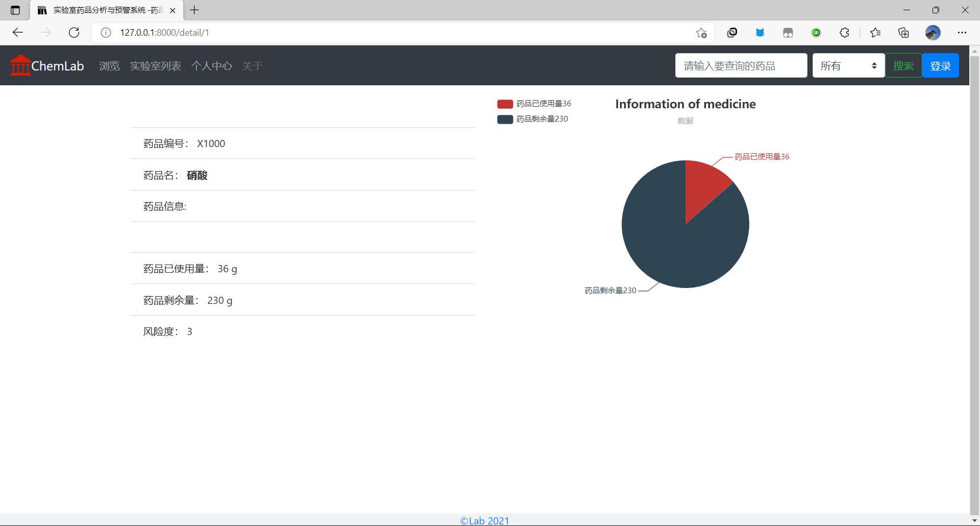This screenshot has width=980, height=526.
Task: Open the Tampermonkey-style gray extension icon
Action: click(x=788, y=33)
